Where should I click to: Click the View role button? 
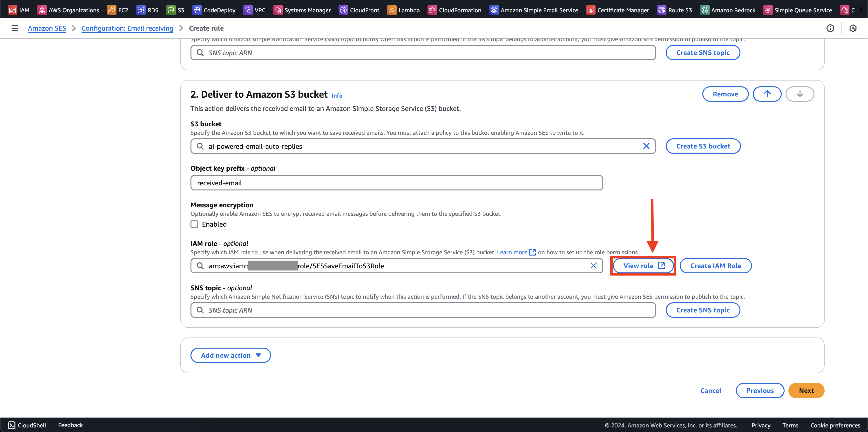click(643, 265)
